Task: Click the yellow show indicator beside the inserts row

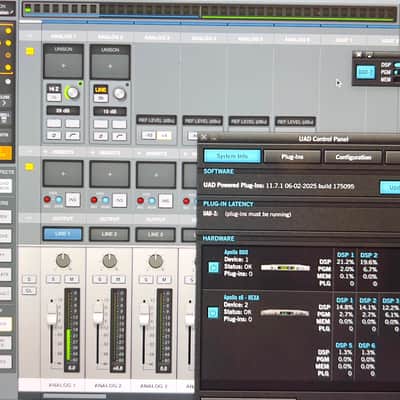Action: (30, 167)
